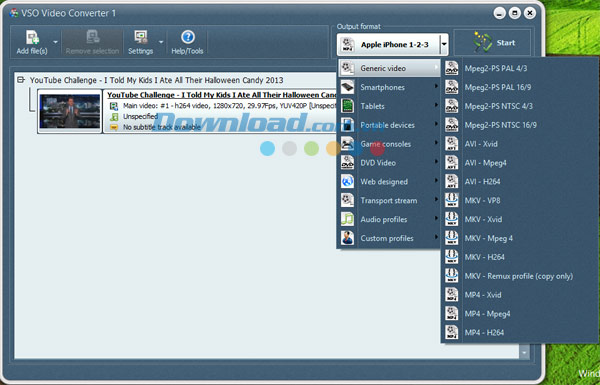This screenshot has height=385, width=600.
Task: Select the AVI - Mpeg4 profile
Action: (x=519, y=163)
